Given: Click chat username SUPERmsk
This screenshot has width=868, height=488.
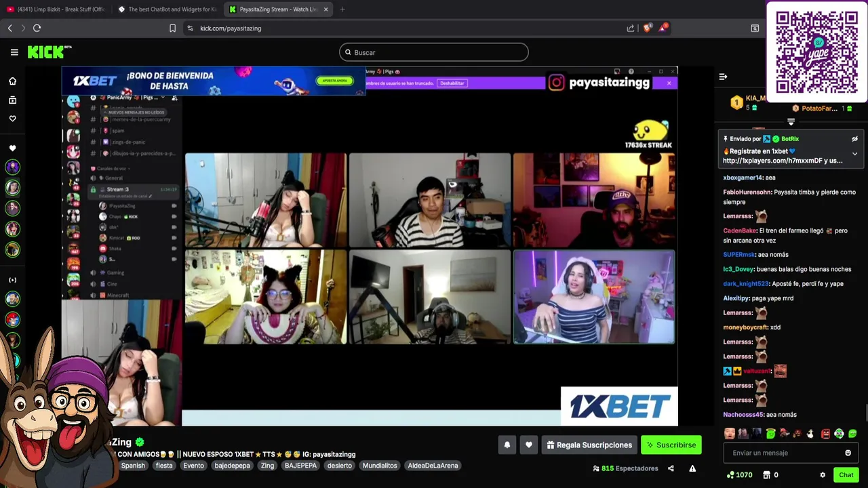Looking at the screenshot, I should pos(738,255).
